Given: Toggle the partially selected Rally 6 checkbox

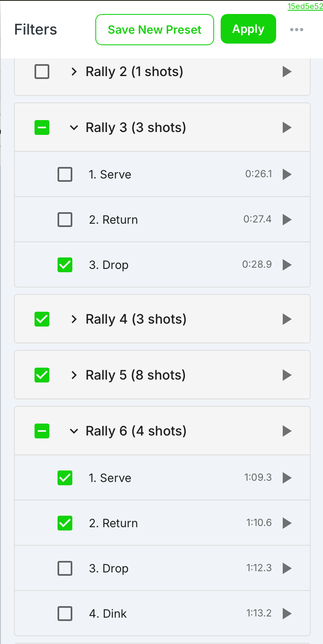Looking at the screenshot, I should (x=42, y=431).
